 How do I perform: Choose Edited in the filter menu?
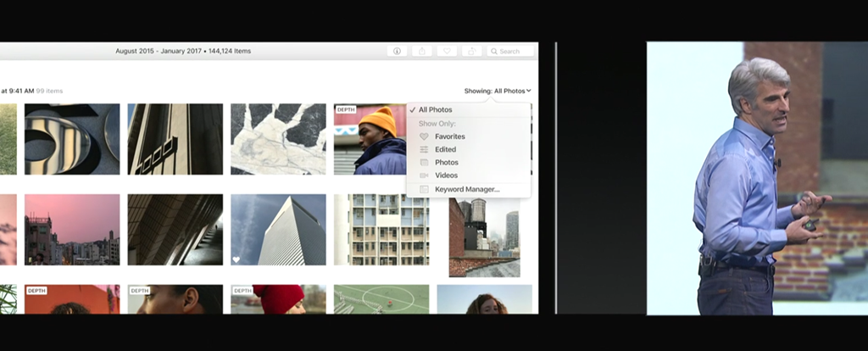tap(445, 149)
